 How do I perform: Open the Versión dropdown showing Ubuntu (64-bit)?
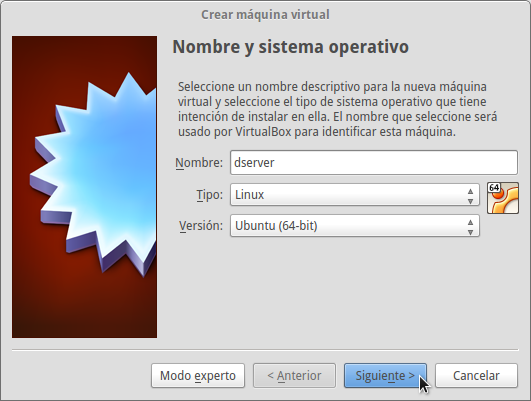tap(355, 226)
